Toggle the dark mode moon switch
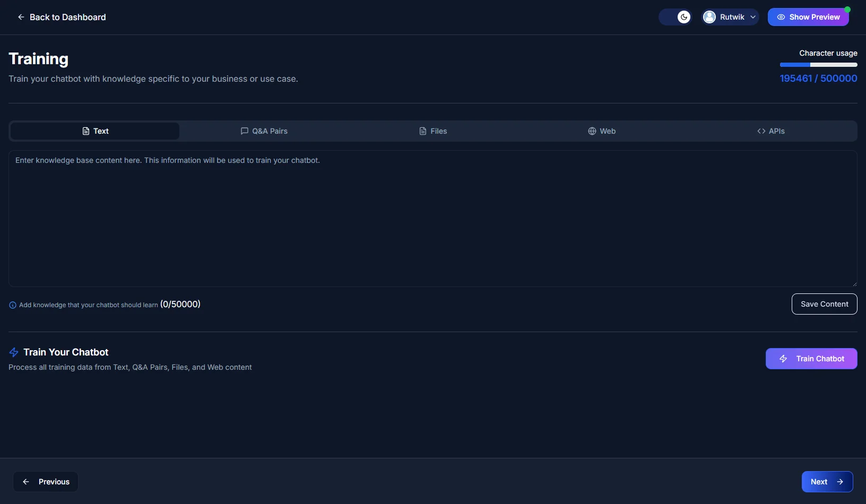Viewport: 866px width, 504px height. tap(676, 17)
